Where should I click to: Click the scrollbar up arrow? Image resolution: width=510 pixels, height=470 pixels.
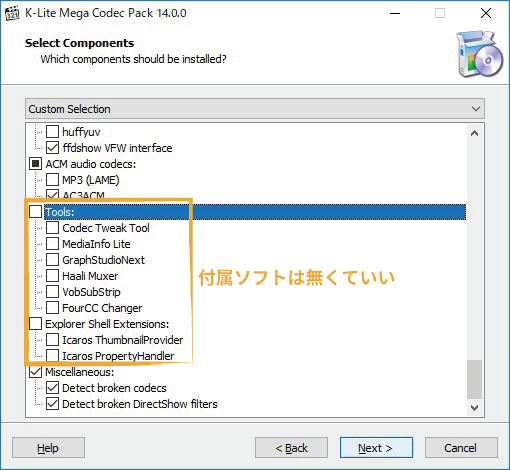(474, 133)
